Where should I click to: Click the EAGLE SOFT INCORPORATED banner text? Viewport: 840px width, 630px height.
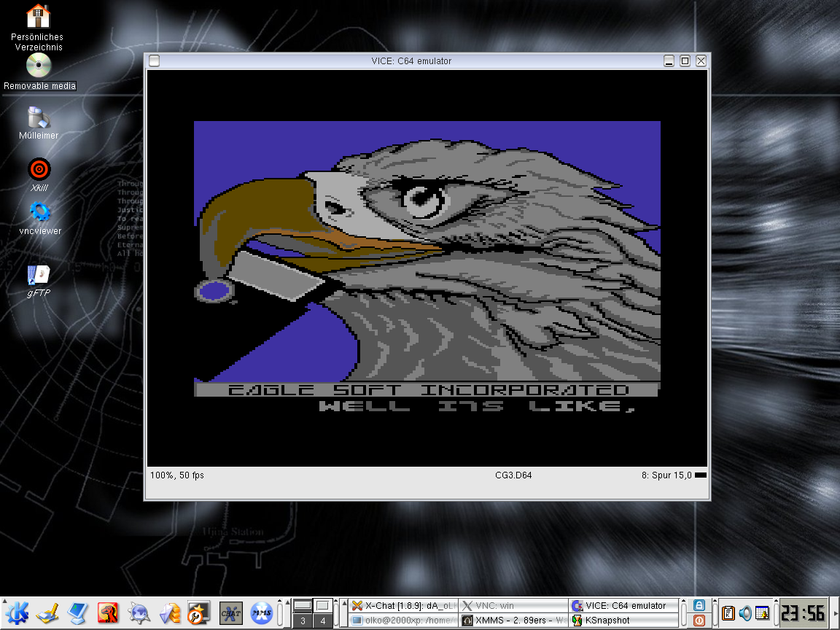pos(428,390)
